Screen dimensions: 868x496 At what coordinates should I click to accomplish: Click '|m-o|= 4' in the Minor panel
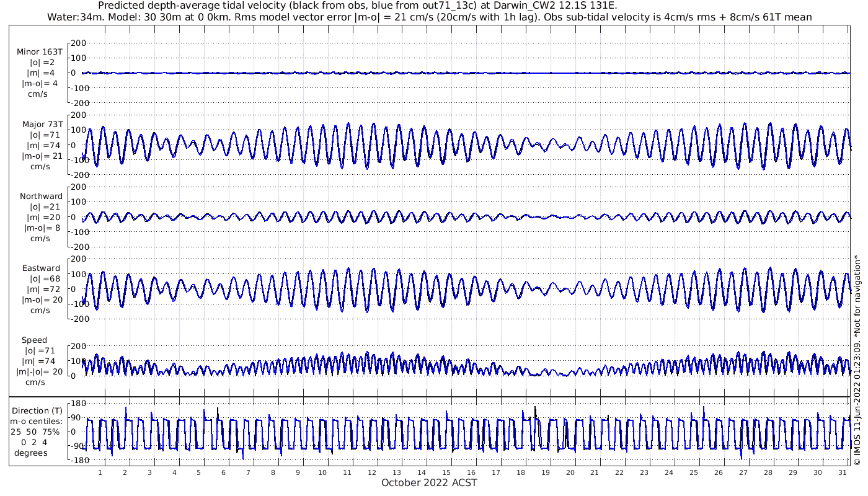click(x=40, y=84)
